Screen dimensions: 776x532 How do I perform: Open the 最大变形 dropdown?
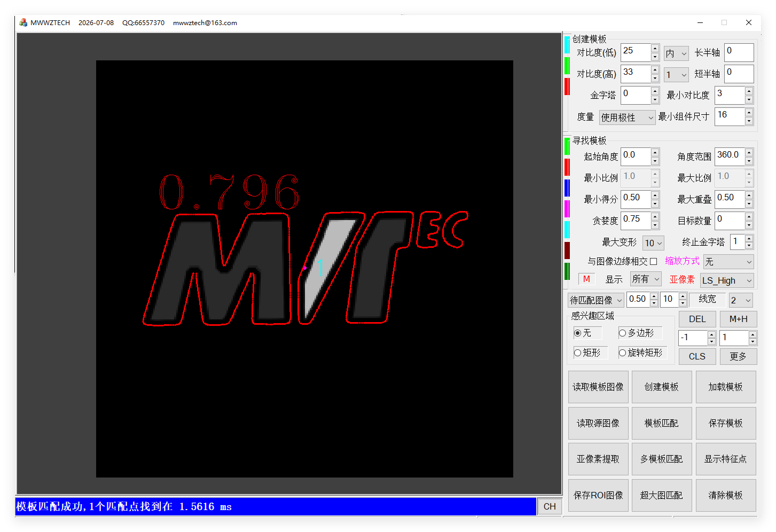653,243
